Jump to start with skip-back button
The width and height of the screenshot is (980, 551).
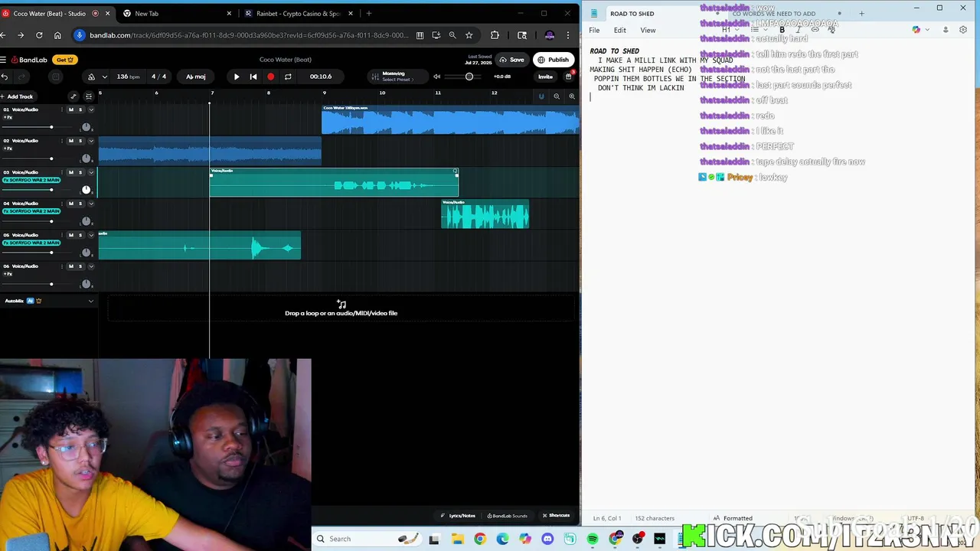253,77
